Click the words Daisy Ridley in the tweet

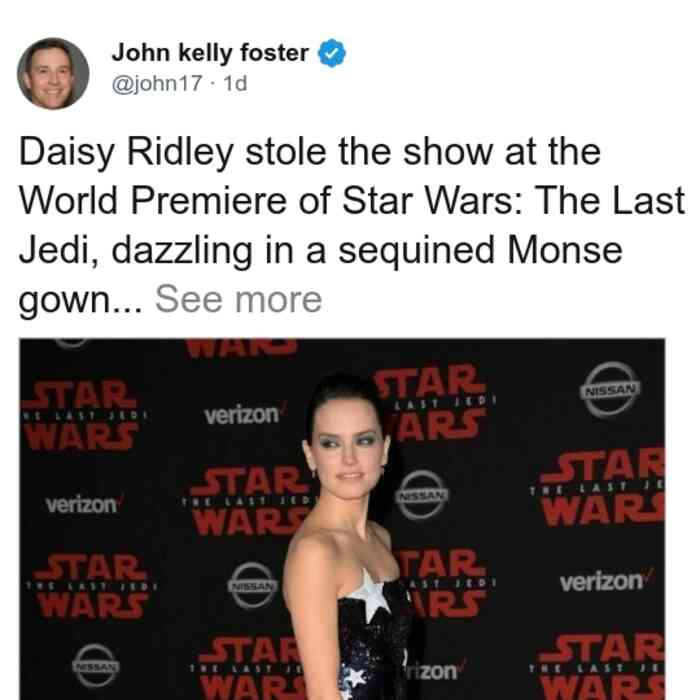coord(126,152)
